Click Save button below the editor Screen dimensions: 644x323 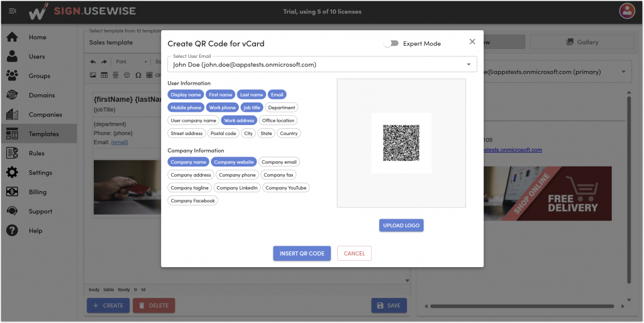pyautogui.click(x=389, y=305)
